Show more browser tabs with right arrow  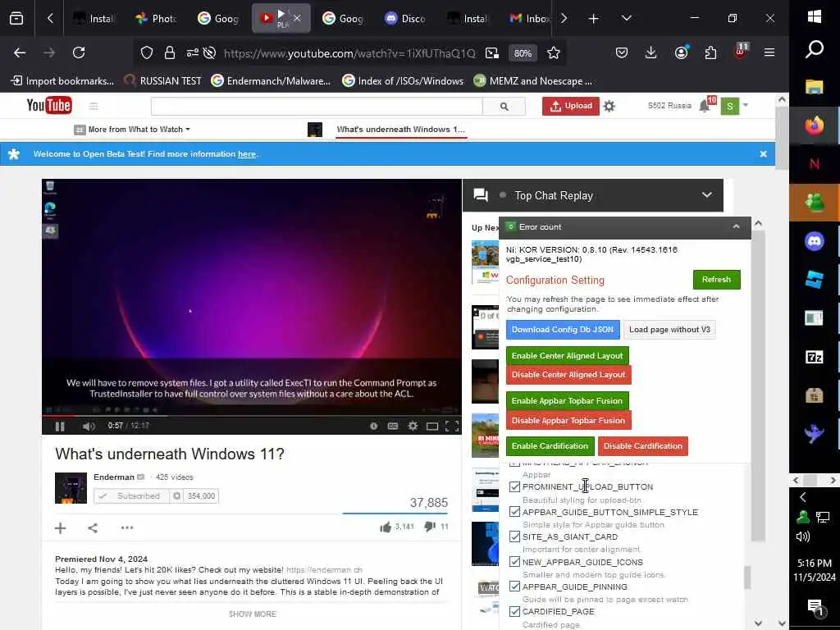click(564, 18)
